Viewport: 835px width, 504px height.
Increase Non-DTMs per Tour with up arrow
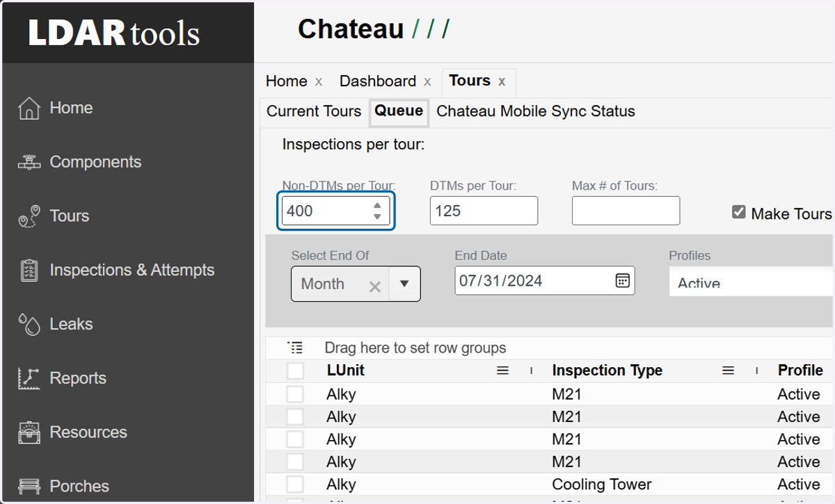click(377, 206)
